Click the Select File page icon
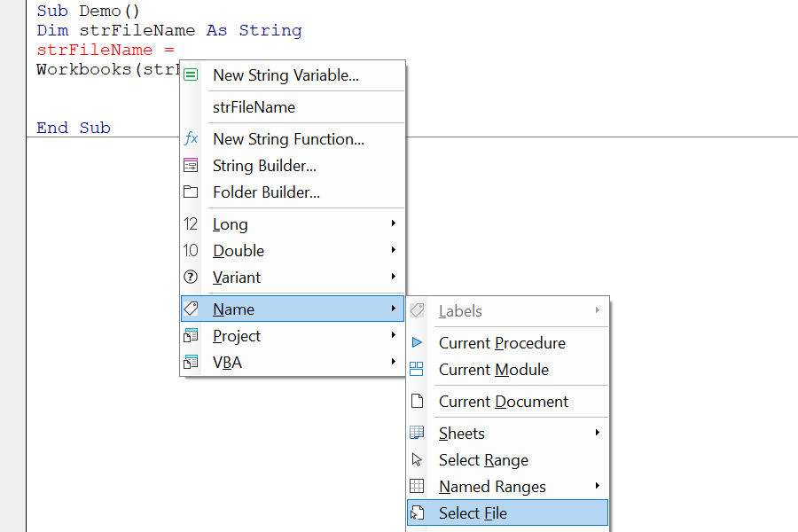This screenshot has height=532, width=798. (417, 512)
